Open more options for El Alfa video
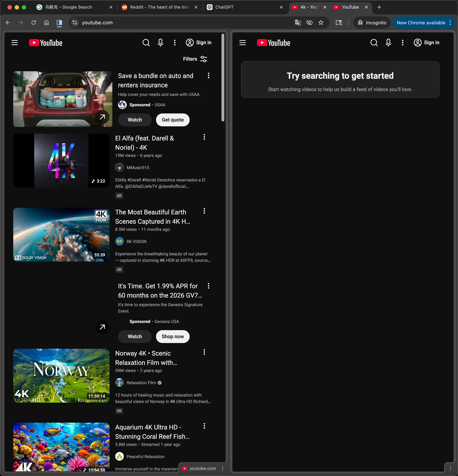The image size is (458, 476). [x=204, y=137]
